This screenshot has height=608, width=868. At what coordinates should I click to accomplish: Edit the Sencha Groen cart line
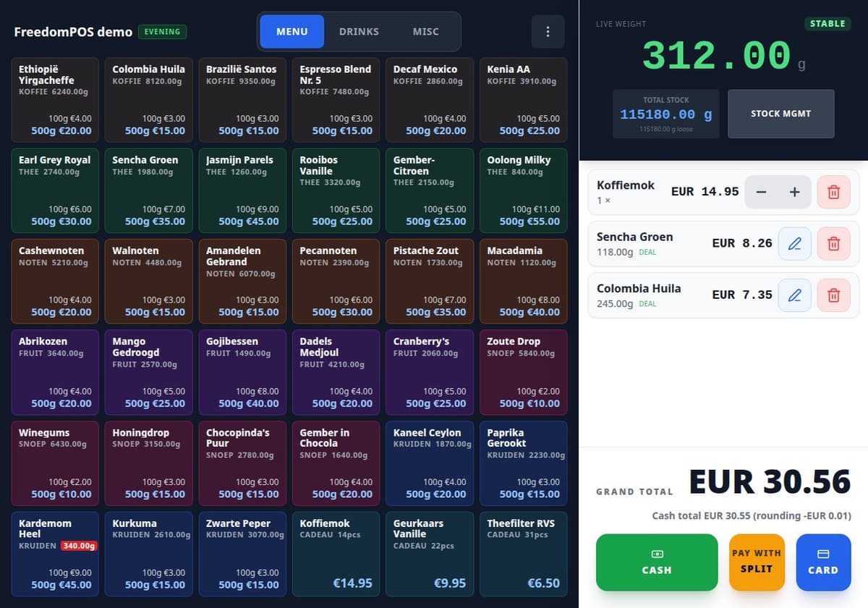794,244
